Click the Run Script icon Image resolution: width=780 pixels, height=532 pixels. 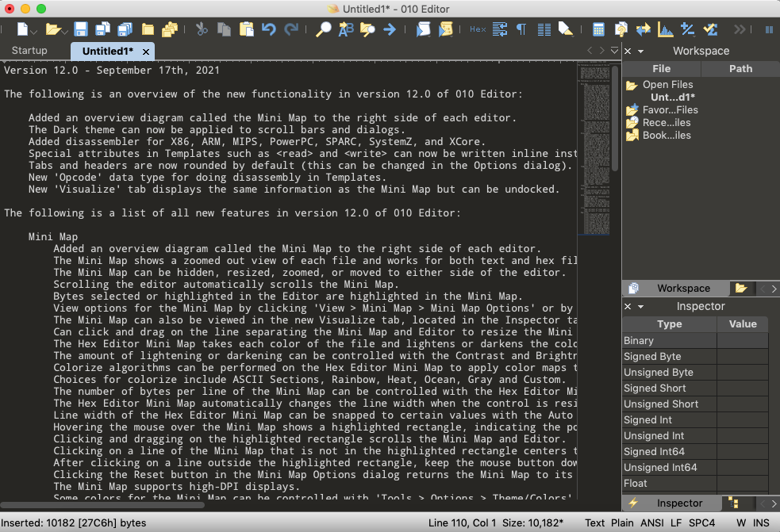[423, 29]
